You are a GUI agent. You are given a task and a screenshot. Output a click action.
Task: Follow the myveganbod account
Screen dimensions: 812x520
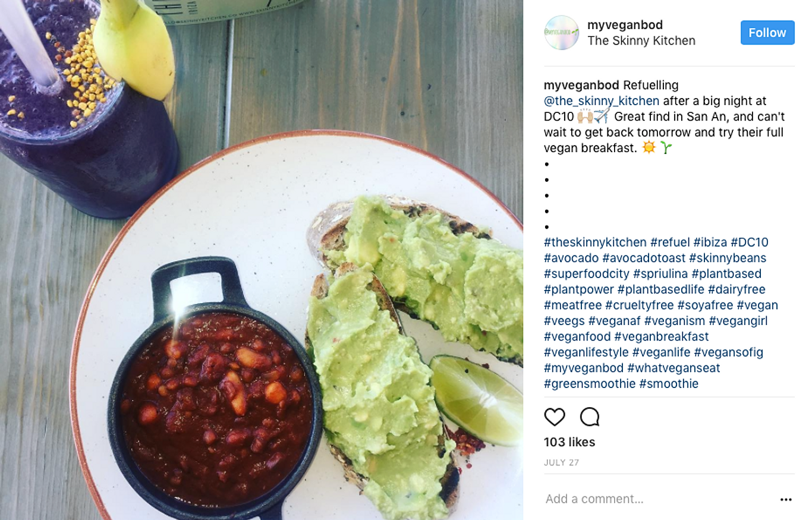click(767, 33)
